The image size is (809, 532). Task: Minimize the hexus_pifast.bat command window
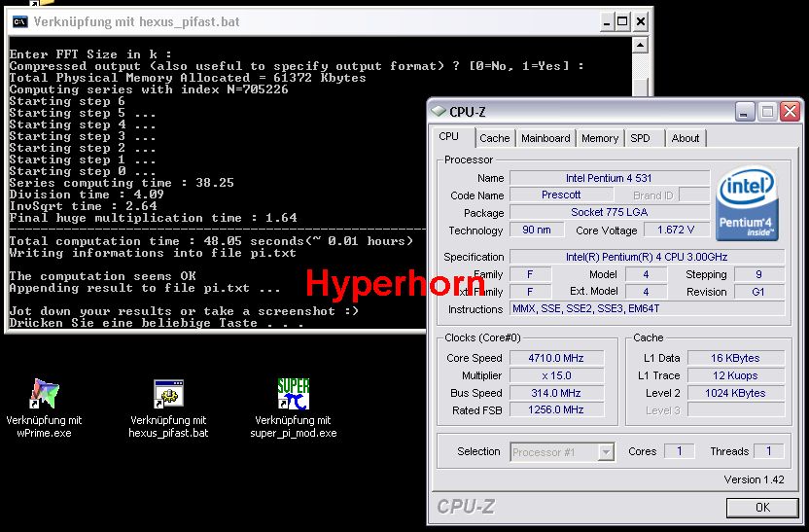pos(607,21)
